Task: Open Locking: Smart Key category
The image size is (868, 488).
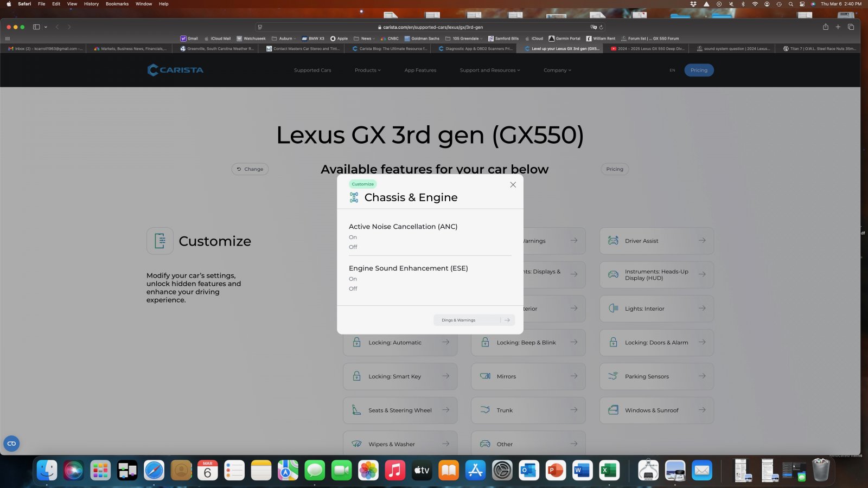Action: [x=400, y=376]
